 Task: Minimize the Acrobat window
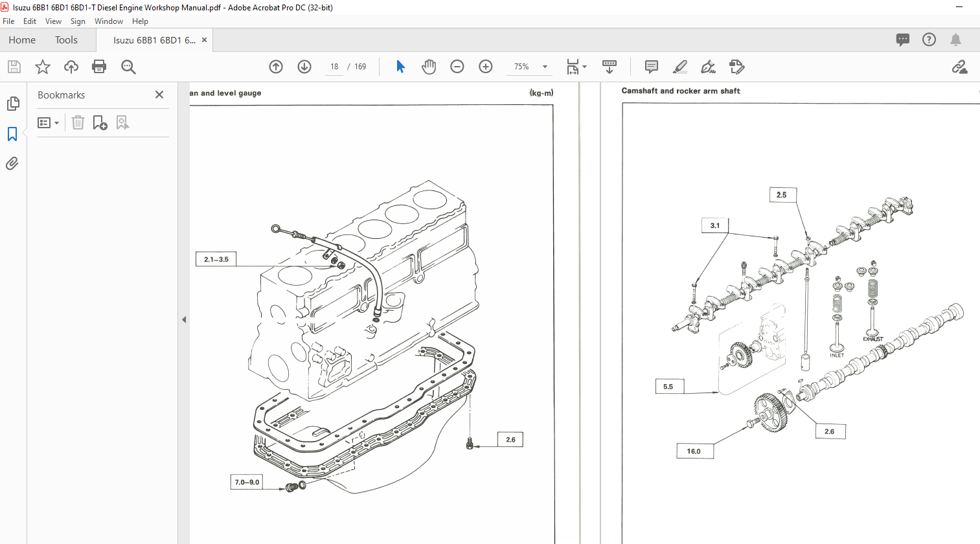[x=959, y=7]
